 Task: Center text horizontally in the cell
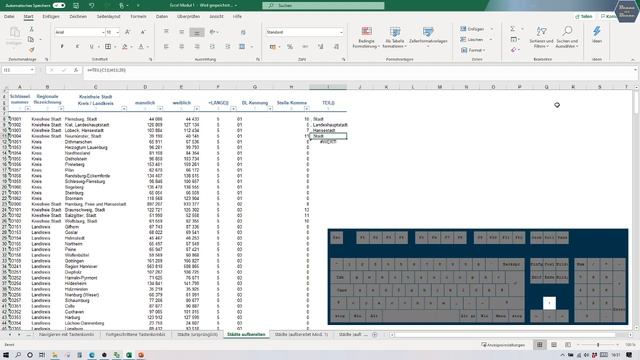[181, 47]
